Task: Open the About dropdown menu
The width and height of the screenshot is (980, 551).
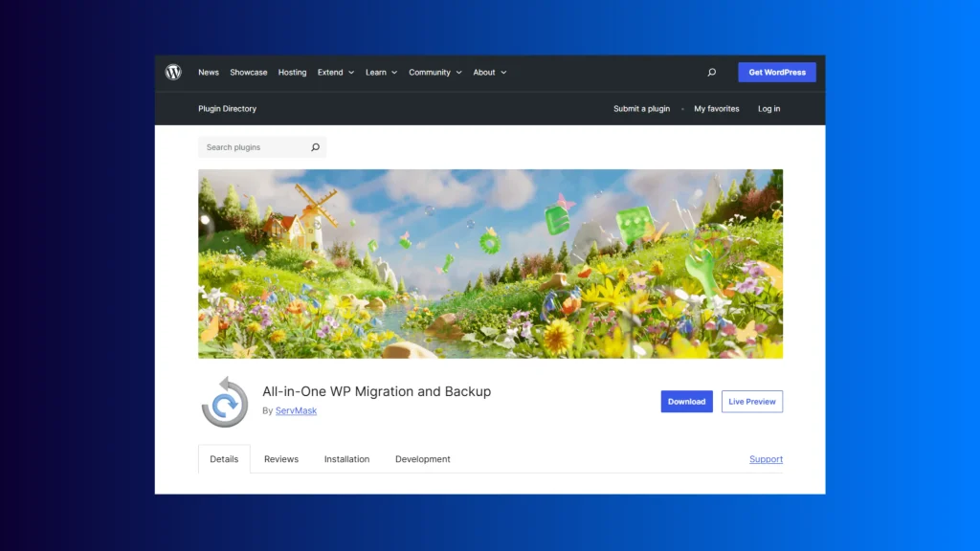Action: [x=490, y=73]
